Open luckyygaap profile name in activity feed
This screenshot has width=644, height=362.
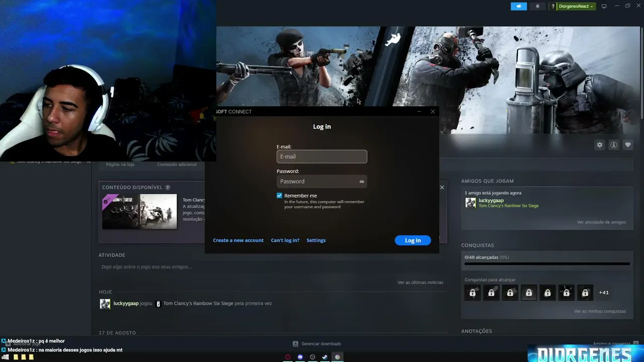126,304
